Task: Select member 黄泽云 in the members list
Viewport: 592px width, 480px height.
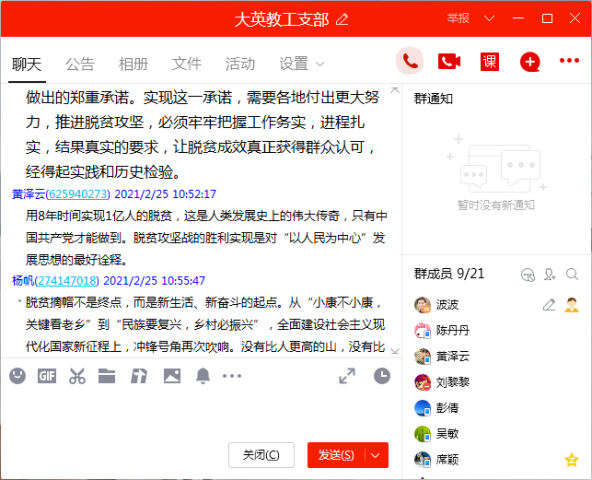Action: coord(496,357)
